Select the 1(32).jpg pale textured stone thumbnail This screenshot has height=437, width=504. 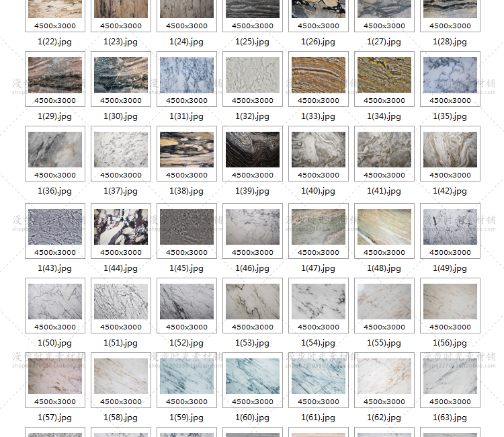253,75
